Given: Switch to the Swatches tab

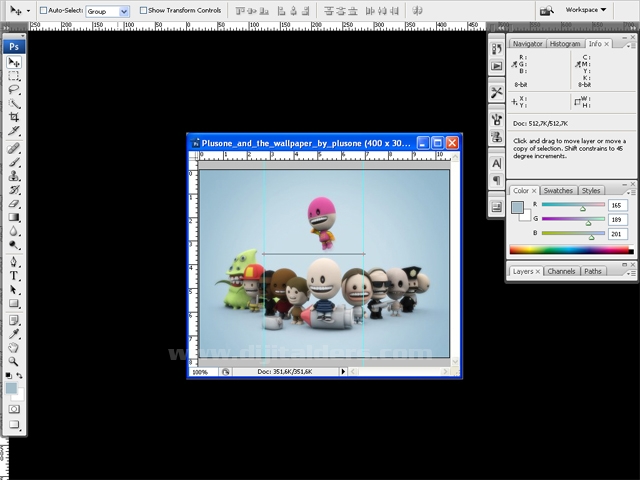Looking at the screenshot, I should tap(558, 191).
